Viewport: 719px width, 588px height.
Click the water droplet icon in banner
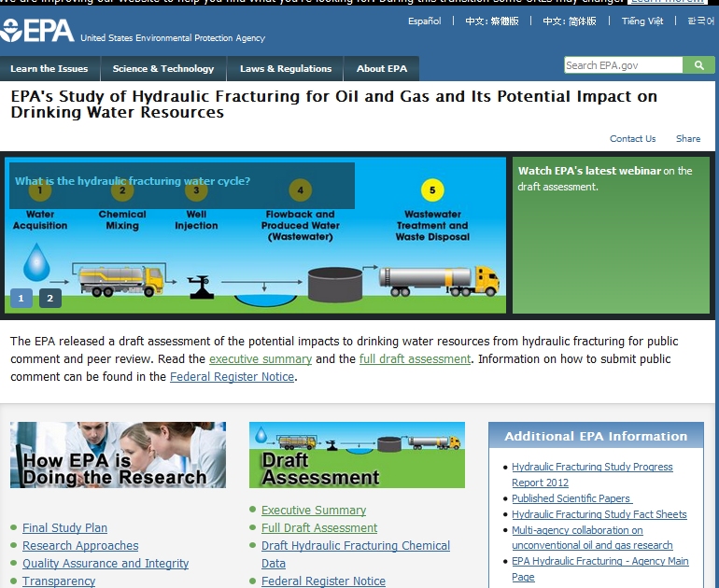pyautogui.click(x=36, y=262)
